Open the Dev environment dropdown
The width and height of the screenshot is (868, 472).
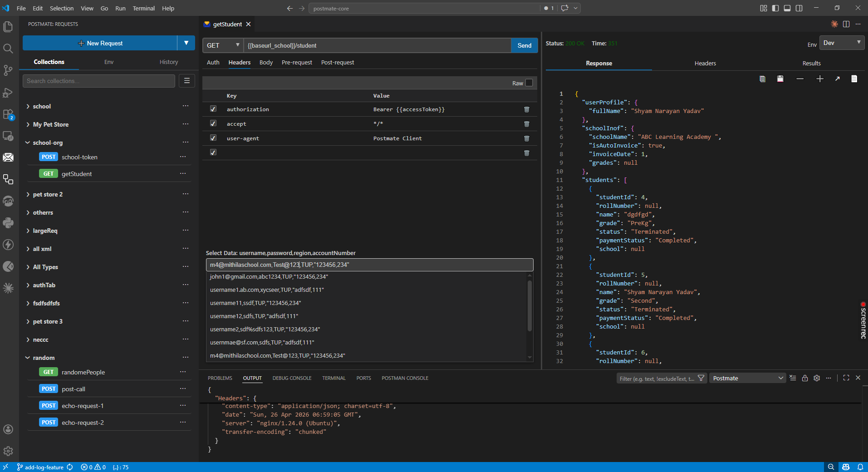click(842, 42)
